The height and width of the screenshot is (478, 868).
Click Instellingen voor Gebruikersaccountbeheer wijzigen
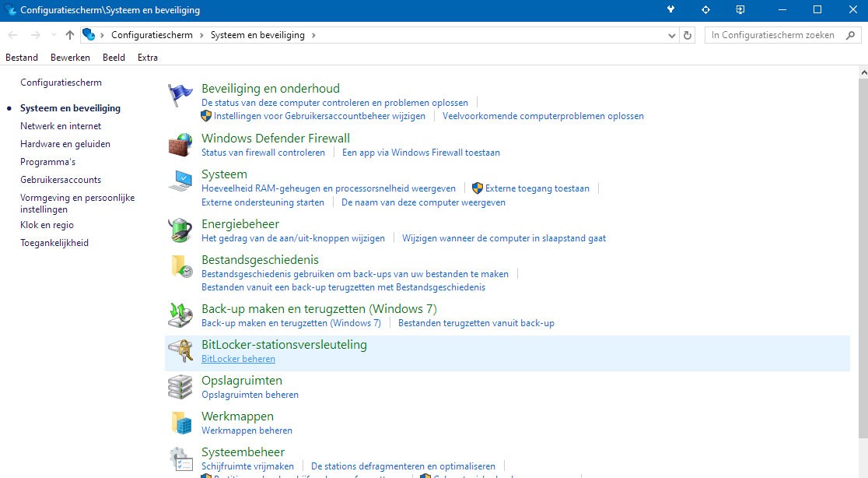click(320, 116)
